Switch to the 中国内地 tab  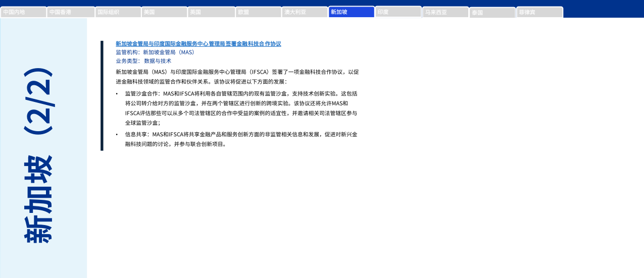click(x=23, y=12)
